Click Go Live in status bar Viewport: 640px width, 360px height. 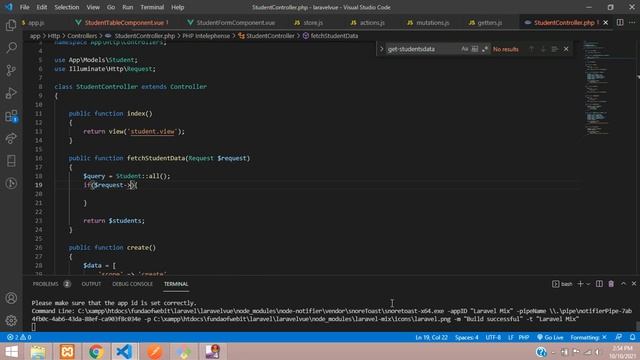tap(550, 338)
